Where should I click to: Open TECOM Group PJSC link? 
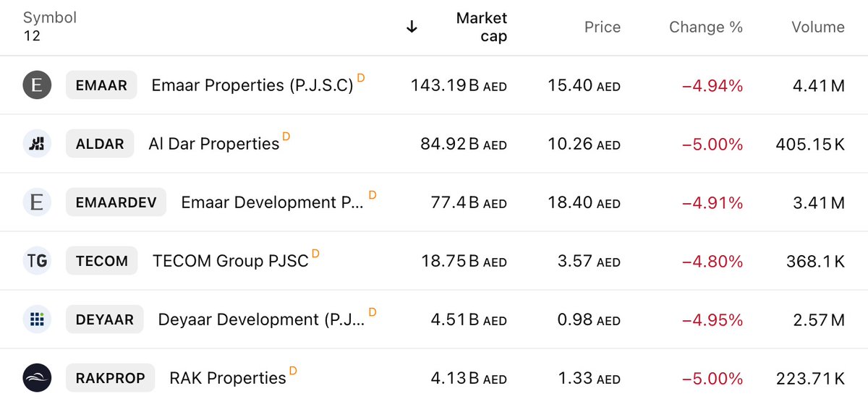[231, 261]
